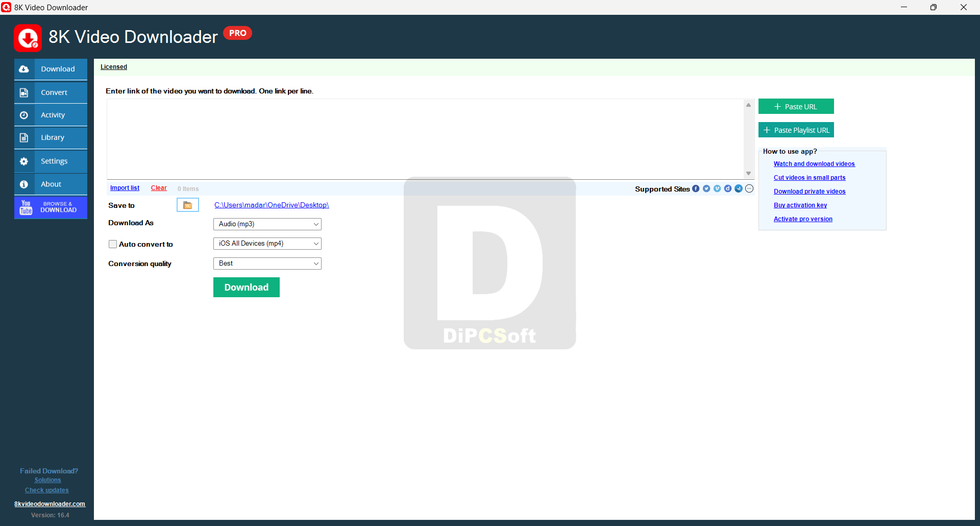Open the Desktop save path link
Screen dimensions: 980x526
tap(272, 205)
